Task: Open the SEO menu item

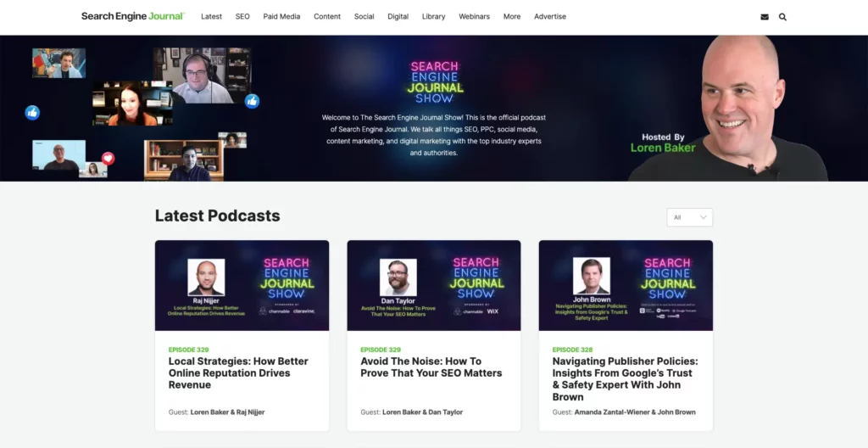Action: click(242, 17)
